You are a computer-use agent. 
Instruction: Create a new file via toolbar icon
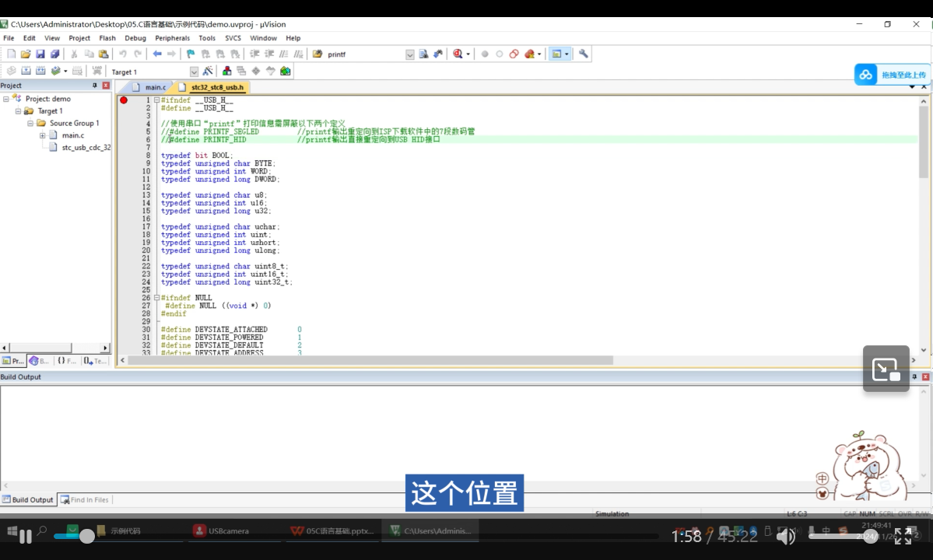(12, 54)
